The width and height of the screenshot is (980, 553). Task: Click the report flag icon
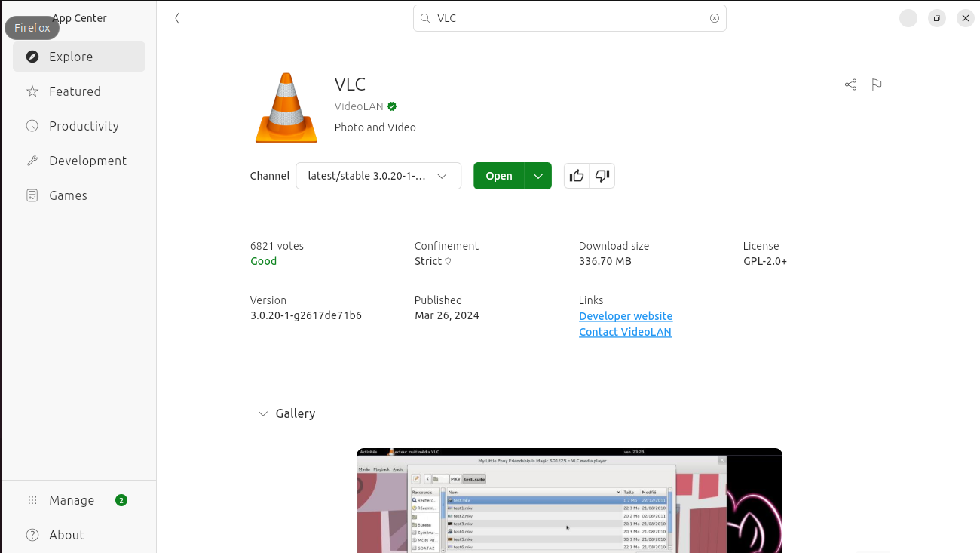(x=876, y=84)
